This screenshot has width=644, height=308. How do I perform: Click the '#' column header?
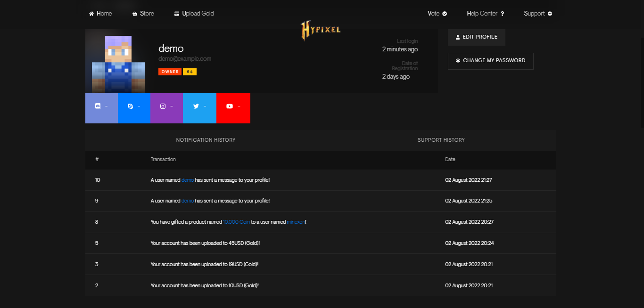(97, 160)
